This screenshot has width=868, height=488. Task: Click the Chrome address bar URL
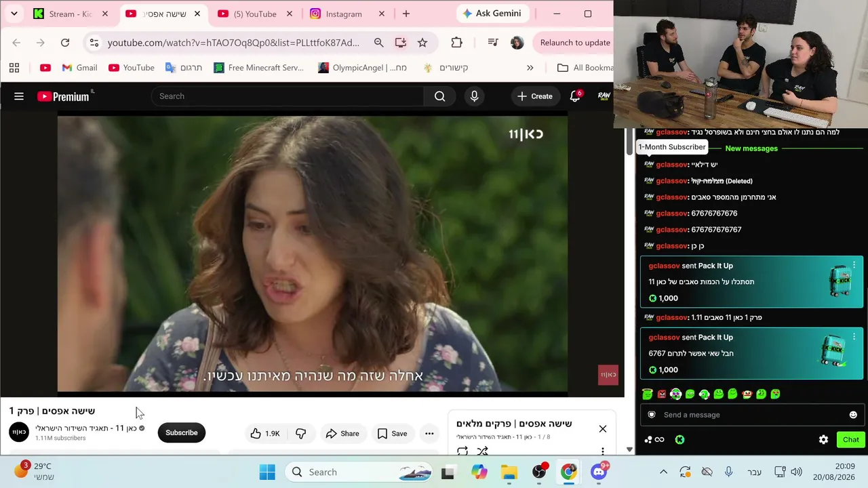(x=233, y=43)
